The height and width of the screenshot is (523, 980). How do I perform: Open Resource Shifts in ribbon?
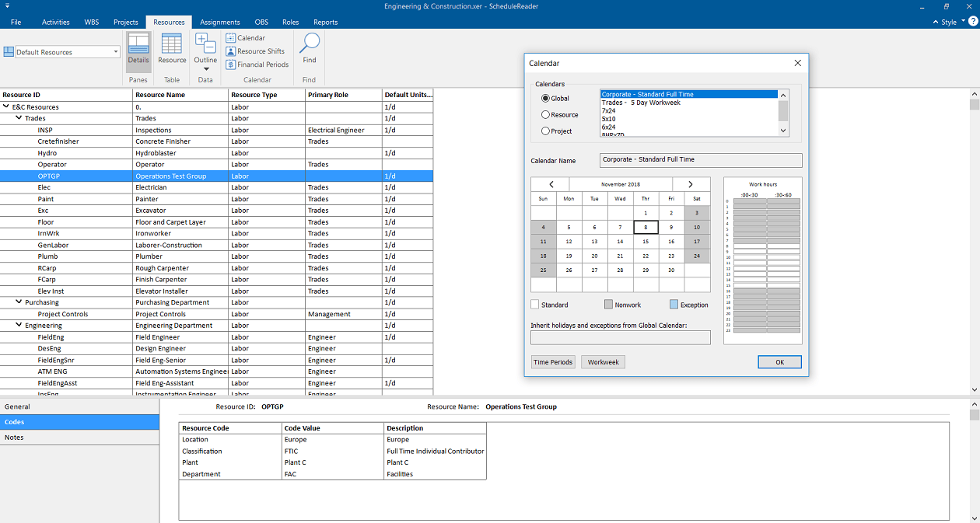point(255,51)
